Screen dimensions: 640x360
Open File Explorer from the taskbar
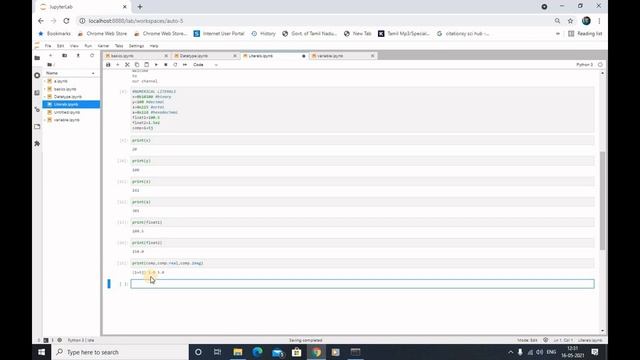coord(238,352)
